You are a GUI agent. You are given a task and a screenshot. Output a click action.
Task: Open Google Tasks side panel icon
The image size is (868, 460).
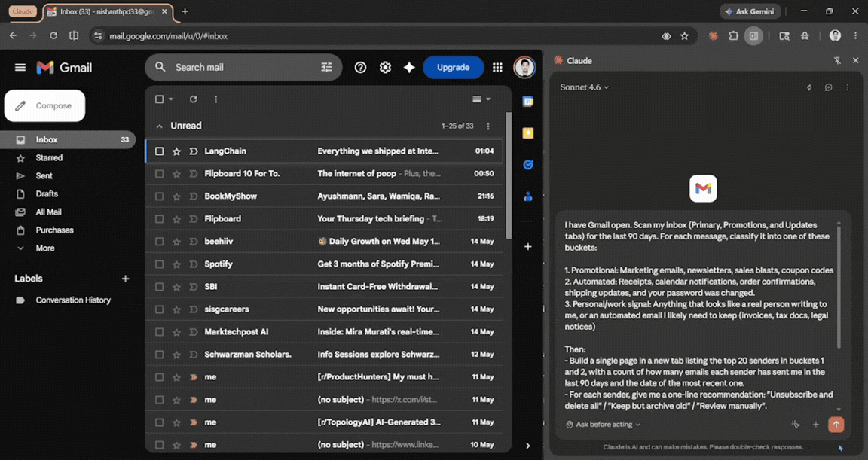pyautogui.click(x=528, y=165)
